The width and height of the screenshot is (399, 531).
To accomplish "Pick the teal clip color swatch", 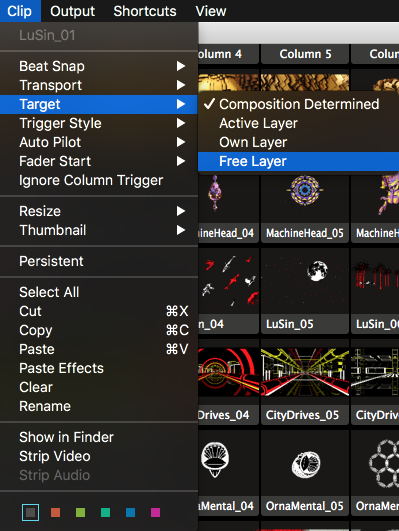I will pos(106,512).
